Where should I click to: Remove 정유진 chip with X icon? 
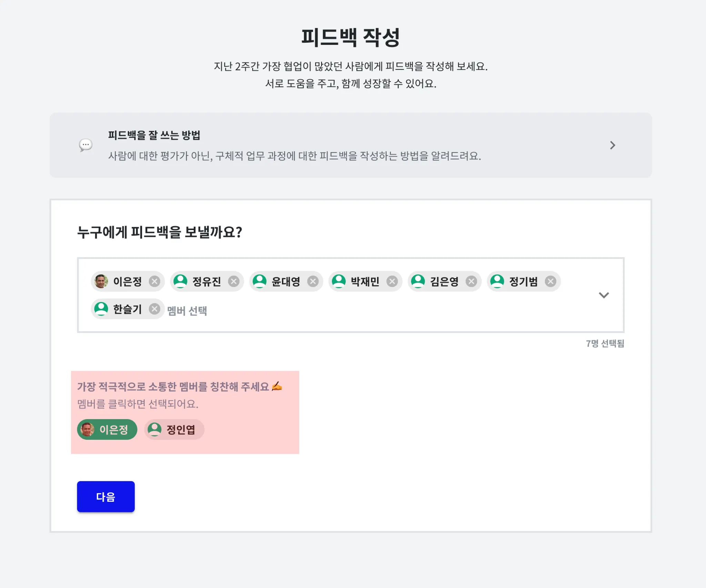coord(234,281)
